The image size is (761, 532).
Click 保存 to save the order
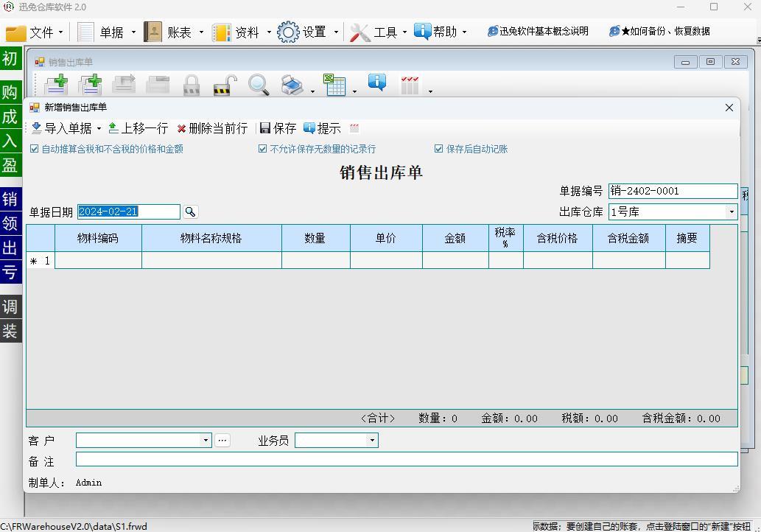click(278, 128)
